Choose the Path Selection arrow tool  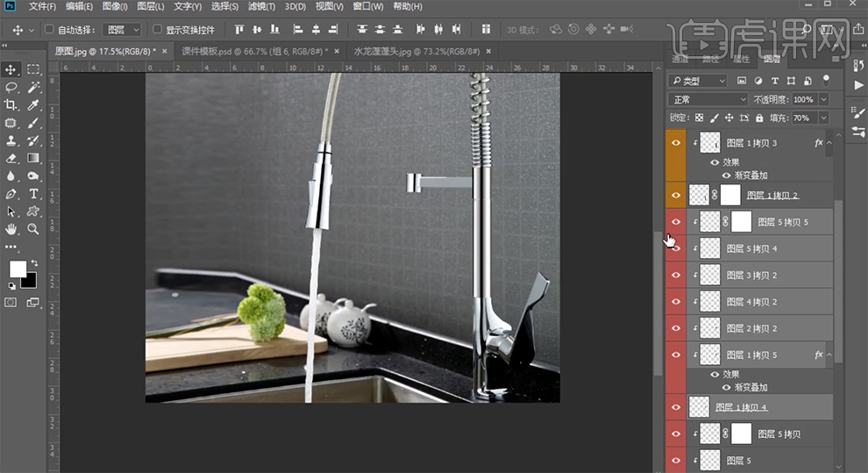coord(11,211)
